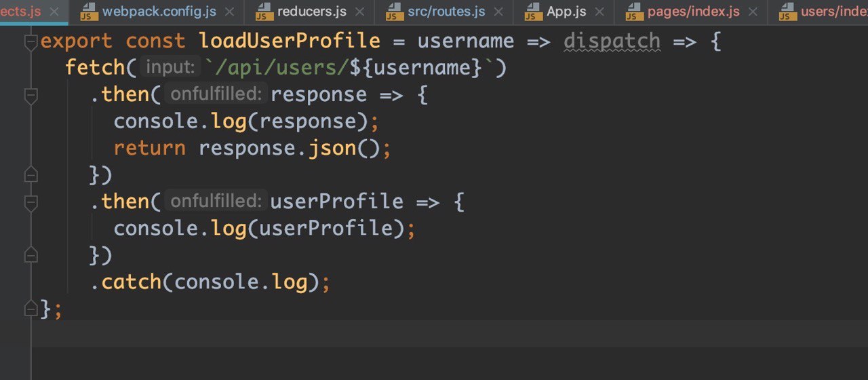Select the App.js editor tab
This screenshot has height=380, width=868.
click(x=566, y=12)
